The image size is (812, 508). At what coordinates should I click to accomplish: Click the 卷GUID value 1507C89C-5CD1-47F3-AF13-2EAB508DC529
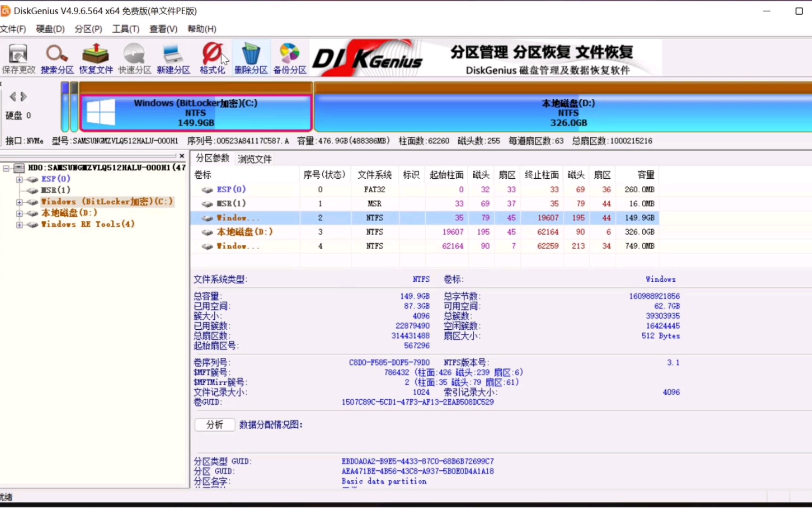418,402
